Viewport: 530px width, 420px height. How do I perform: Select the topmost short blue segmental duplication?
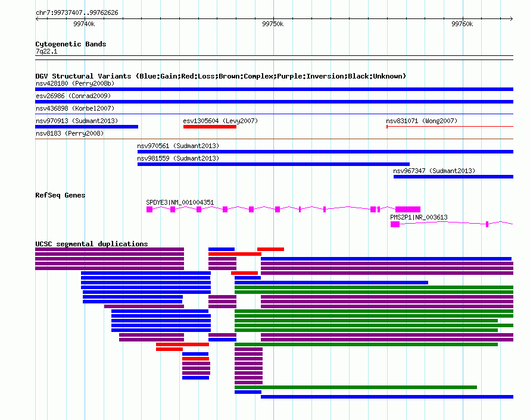(x=222, y=249)
